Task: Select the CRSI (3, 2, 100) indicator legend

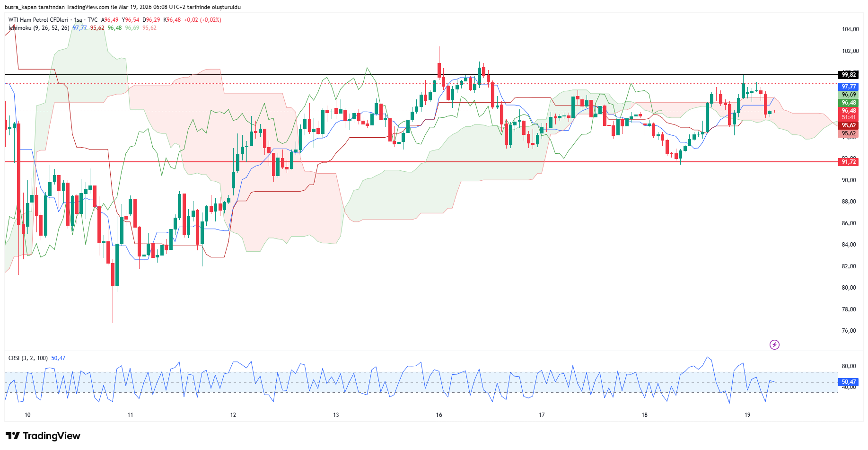Action: 28,358
